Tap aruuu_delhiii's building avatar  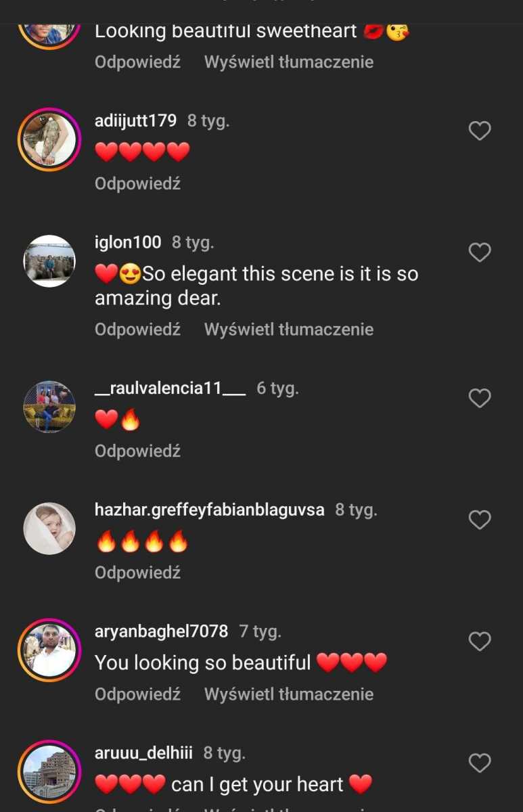pos(49,772)
